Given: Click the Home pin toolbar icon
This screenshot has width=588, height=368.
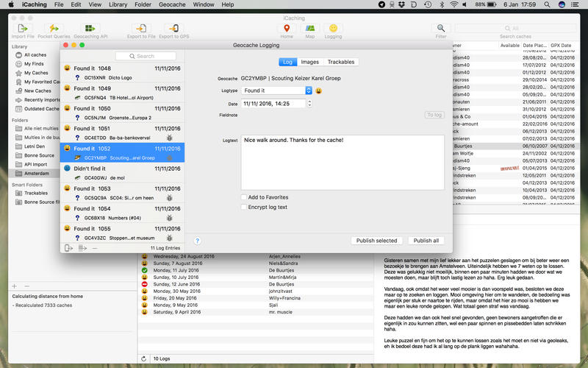Looking at the screenshot, I should pyautogui.click(x=287, y=29).
